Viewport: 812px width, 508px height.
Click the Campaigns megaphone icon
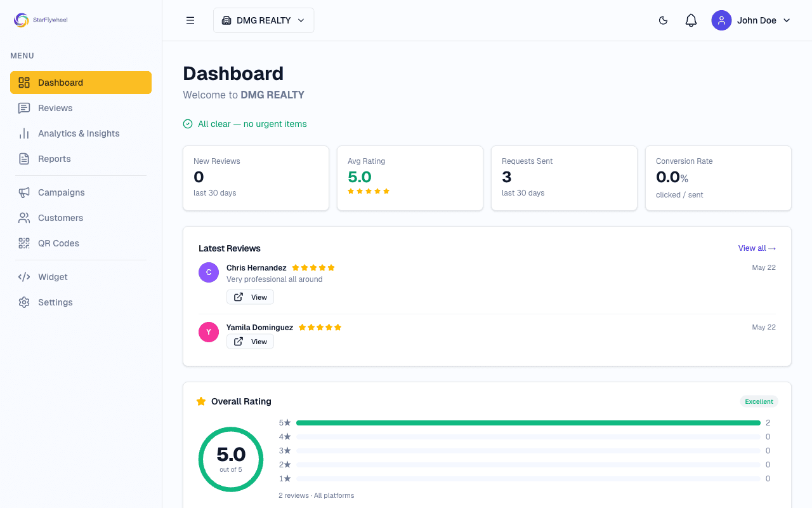(24, 192)
